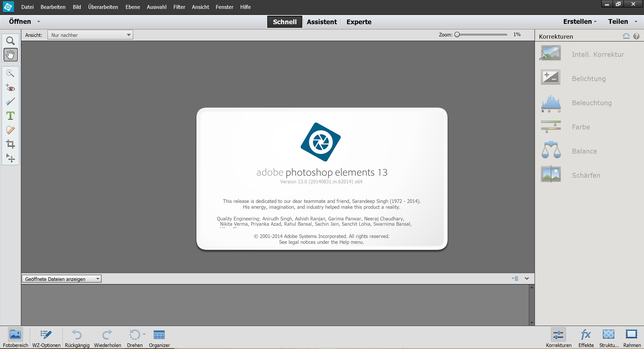644x349 pixels.
Task: Expand Geöffnete Dateien anzeigen dropdown
Action: click(62, 279)
